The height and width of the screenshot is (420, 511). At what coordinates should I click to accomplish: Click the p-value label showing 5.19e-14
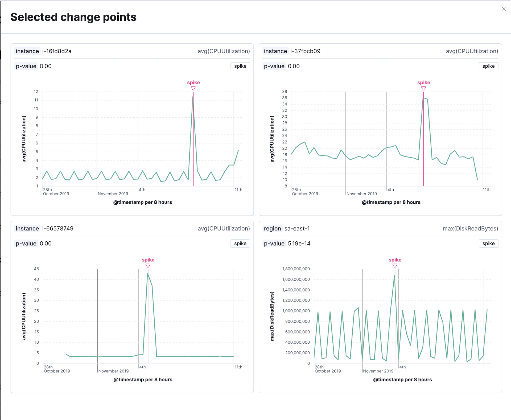tap(274, 244)
